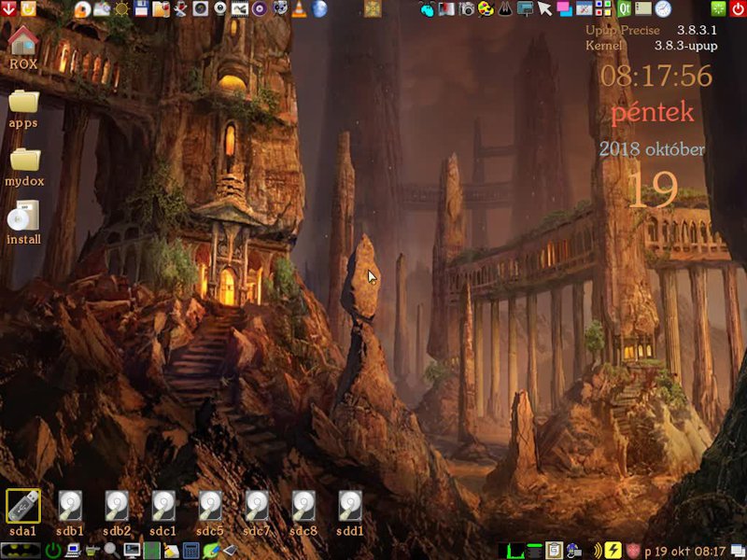The image size is (747, 560).
Task: Click the show desktop icon at far right of taskbar
Action: [738, 551]
